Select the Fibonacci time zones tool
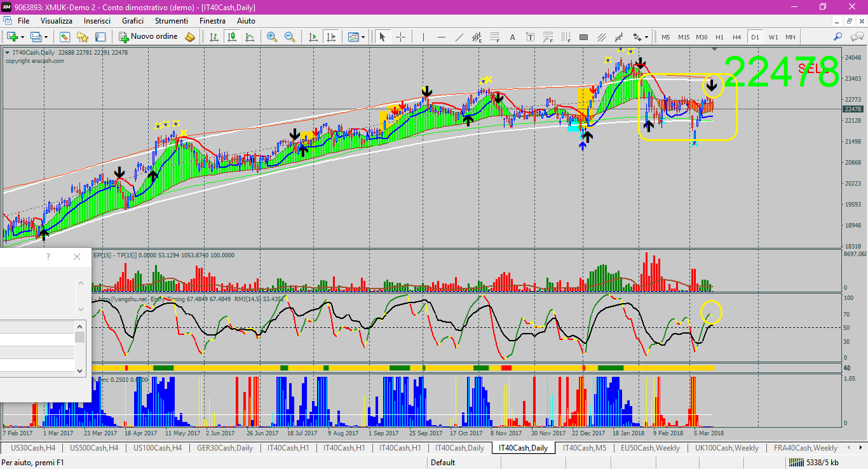This screenshot has height=469, width=868. point(566,37)
